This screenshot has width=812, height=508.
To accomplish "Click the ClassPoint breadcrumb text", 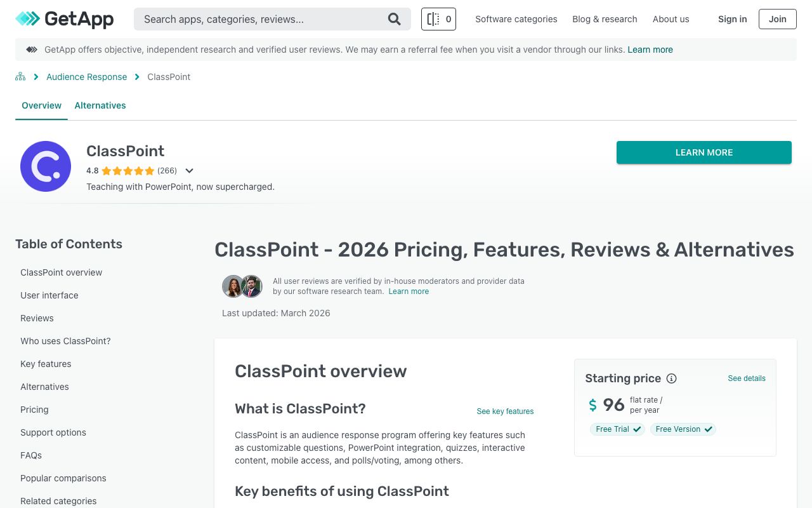I will (x=169, y=77).
